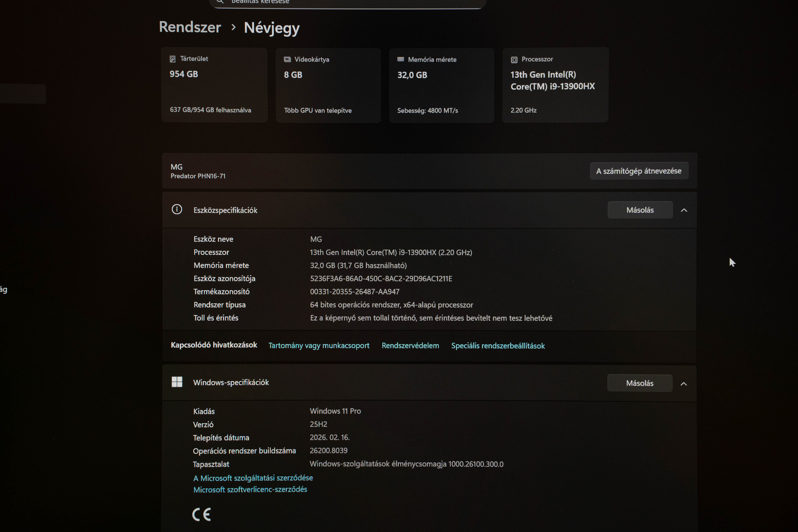Screen dimensions: 798x532
Task: Click device ID 5236F3A6-86A0-450C-8AC2-29D96AC1211E
Action: [381, 279]
